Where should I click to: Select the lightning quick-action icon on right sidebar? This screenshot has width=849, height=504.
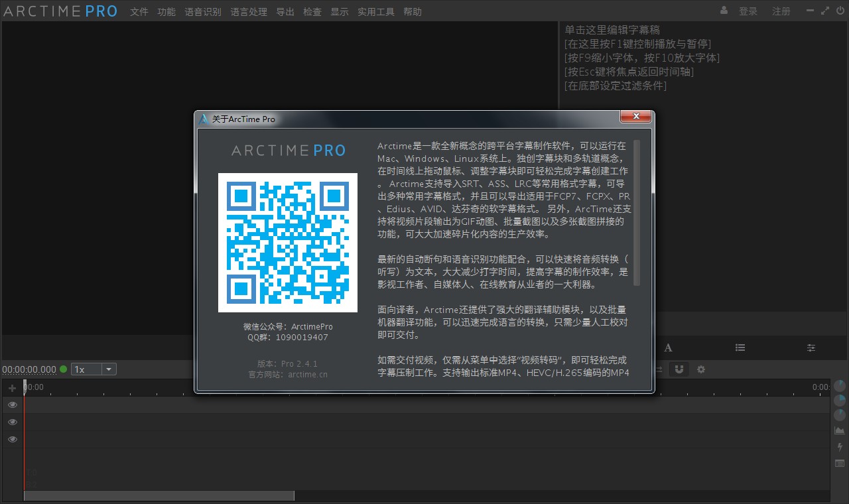pos(838,447)
